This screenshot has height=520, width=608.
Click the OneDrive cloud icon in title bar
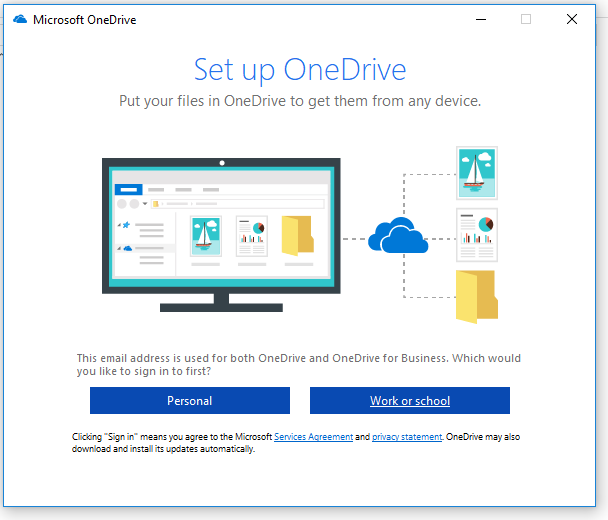coord(20,19)
